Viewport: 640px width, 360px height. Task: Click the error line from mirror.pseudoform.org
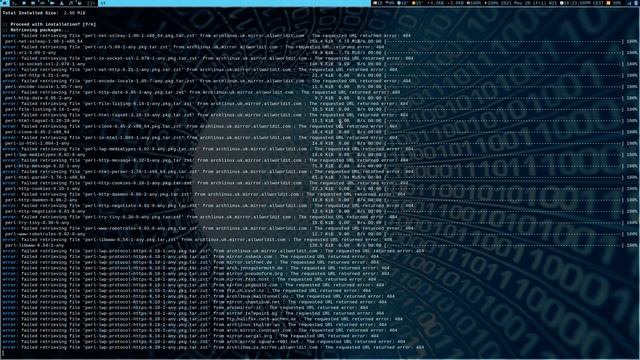tap(196, 274)
